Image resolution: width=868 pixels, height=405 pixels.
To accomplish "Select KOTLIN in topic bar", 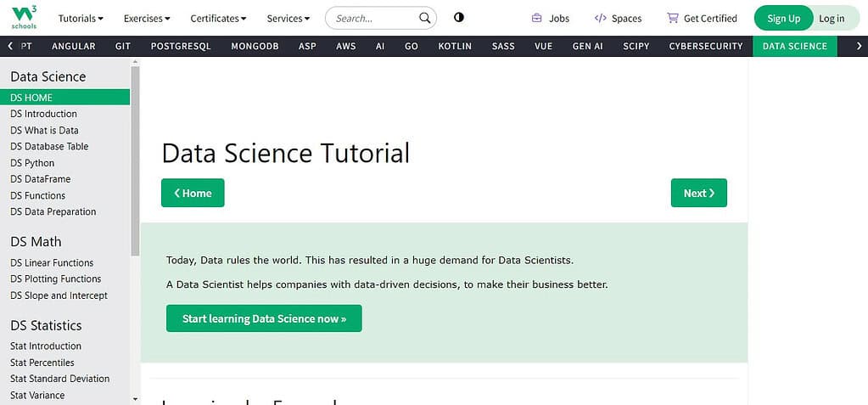I will click(x=455, y=46).
